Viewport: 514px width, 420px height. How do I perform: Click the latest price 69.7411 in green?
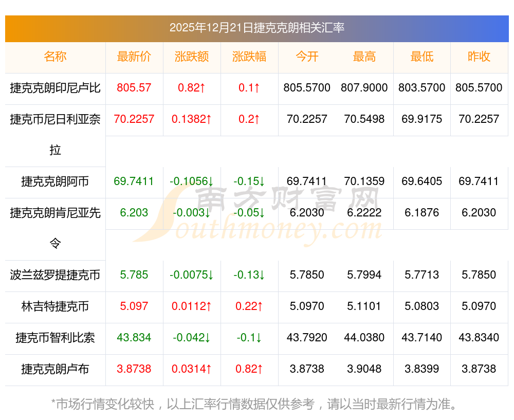(134, 181)
